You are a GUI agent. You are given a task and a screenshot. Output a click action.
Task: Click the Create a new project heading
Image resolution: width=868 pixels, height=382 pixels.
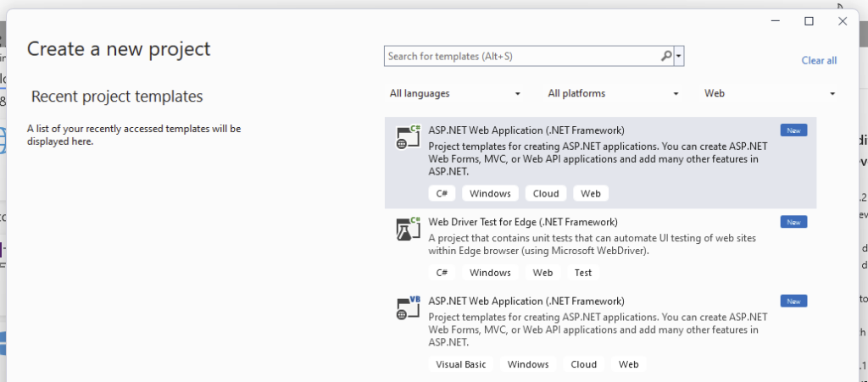[119, 49]
